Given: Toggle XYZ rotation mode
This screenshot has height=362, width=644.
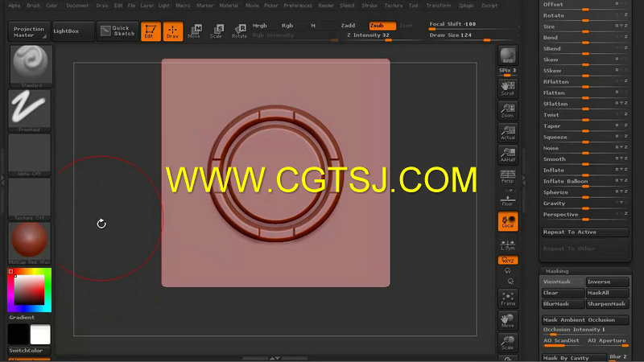Looking at the screenshot, I should (x=508, y=260).
